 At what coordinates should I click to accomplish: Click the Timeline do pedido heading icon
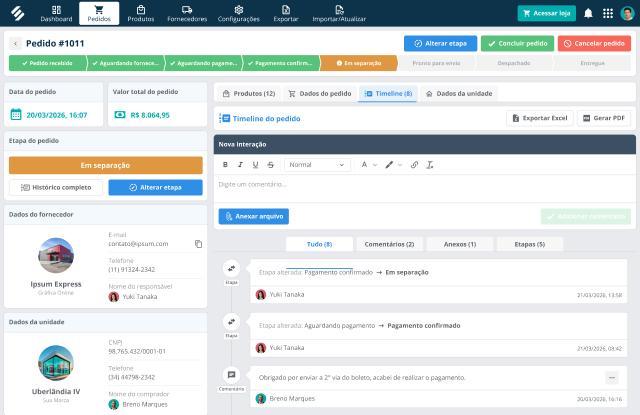click(x=224, y=118)
